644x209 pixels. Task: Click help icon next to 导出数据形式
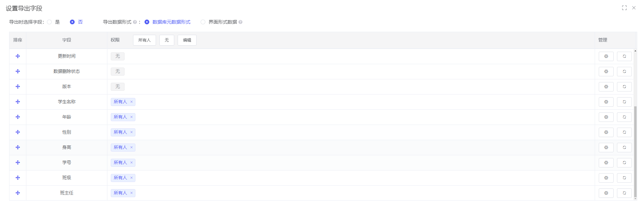coord(135,22)
